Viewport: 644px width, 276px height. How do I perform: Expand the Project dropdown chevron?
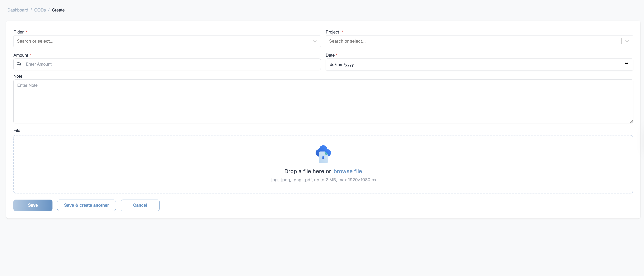(x=627, y=41)
